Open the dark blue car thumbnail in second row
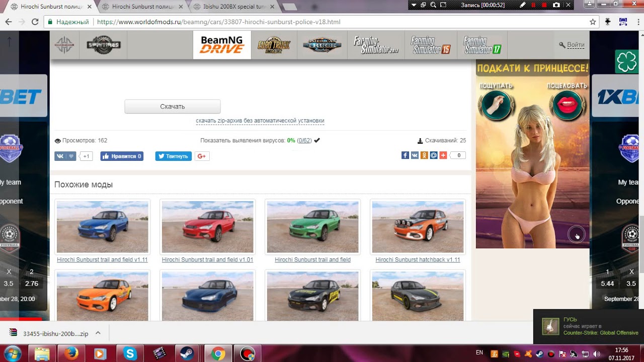644x362 pixels. [207, 296]
